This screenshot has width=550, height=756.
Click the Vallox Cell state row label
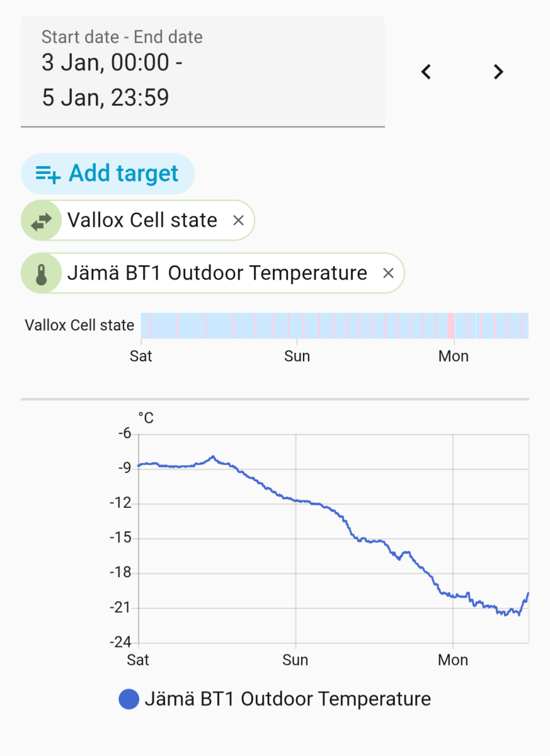click(79, 326)
